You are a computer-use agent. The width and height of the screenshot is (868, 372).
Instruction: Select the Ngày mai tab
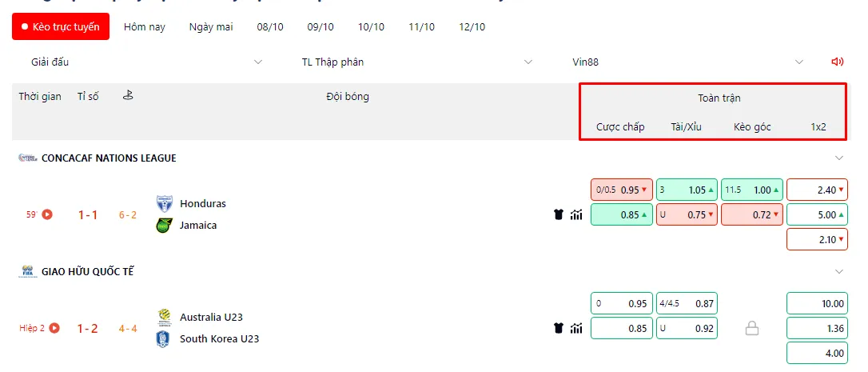coord(211,26)
